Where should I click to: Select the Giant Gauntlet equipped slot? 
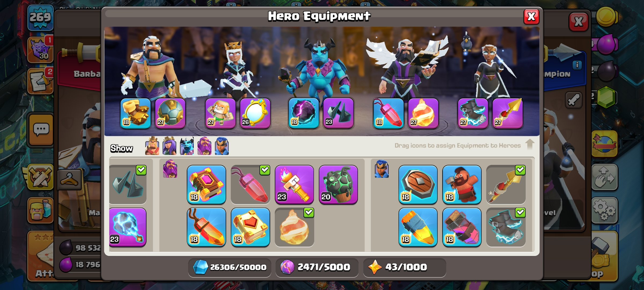point(136,113)
